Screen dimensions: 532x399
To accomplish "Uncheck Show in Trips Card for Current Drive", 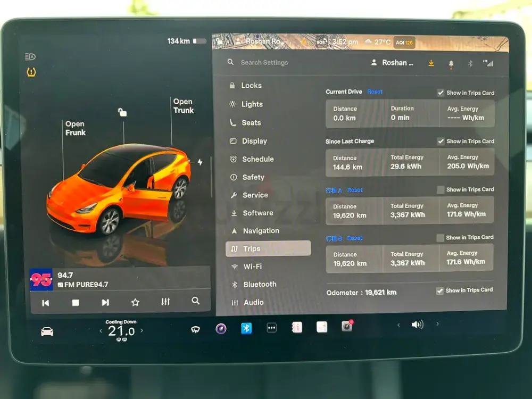I will [440, 93].
